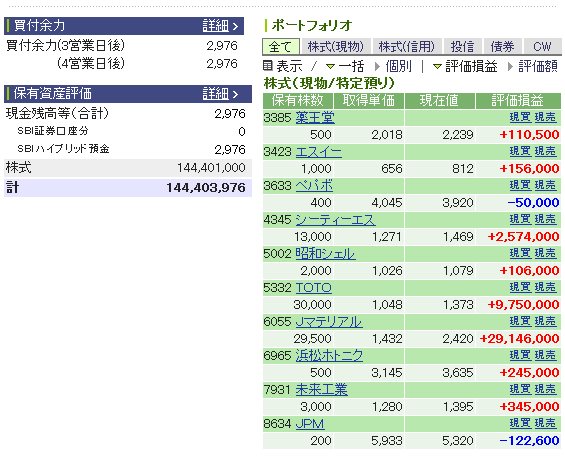Open 薬王堂 stock link
The image size is (565, 457).
point(315,118)
